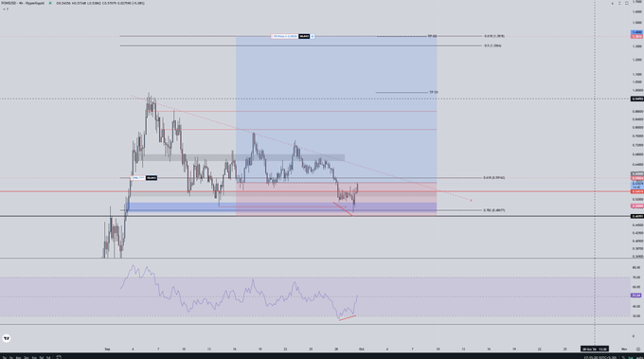This screenshot has height=359, width=644.
Task: Select the TP 01 line label
Action: tap(434, 93)
